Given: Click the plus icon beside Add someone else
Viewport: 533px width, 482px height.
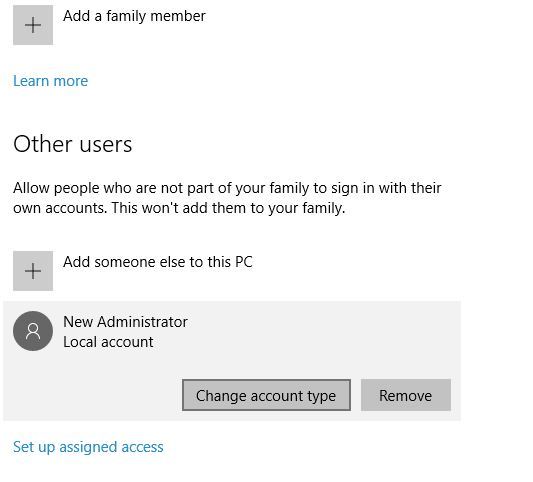Looking at the screenshot, I should click(x=33, y=271).
